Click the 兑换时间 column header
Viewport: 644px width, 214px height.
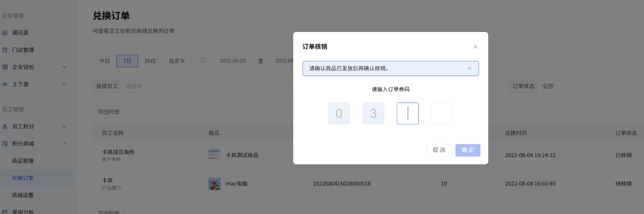click(x=516, y=133)
